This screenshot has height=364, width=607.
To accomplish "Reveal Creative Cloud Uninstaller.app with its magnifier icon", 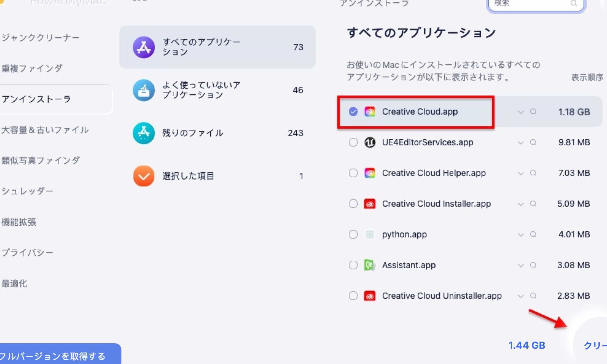I will [x=533, y=296].
